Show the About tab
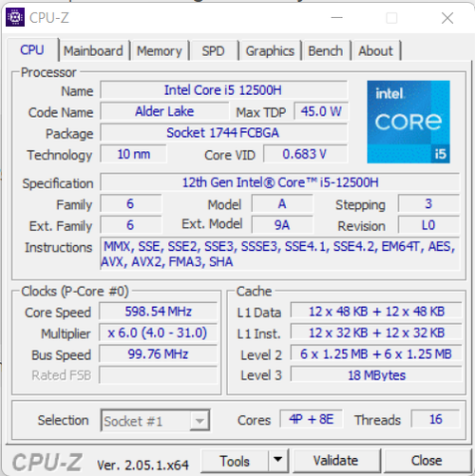475x476 pixels. 376,51
